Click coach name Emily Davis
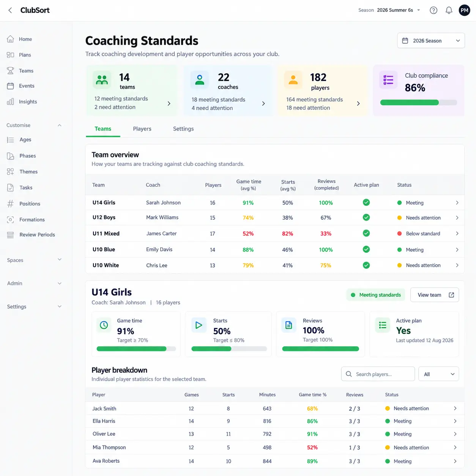Image resolution: width=476 pixels, height=476 pixels. click(x=159, y=249)
